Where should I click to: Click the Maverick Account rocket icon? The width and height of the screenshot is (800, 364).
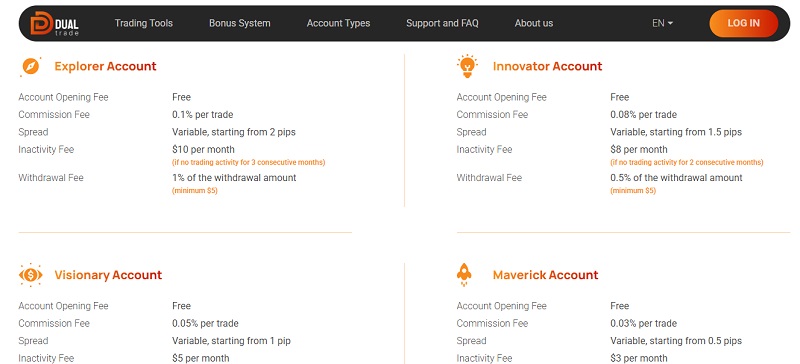pos(464,275)
